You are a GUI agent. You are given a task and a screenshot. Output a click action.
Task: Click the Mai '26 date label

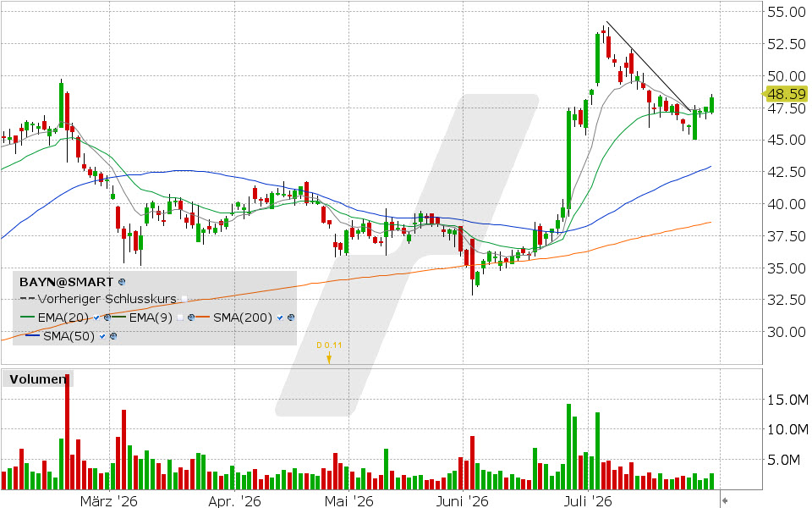349,501
